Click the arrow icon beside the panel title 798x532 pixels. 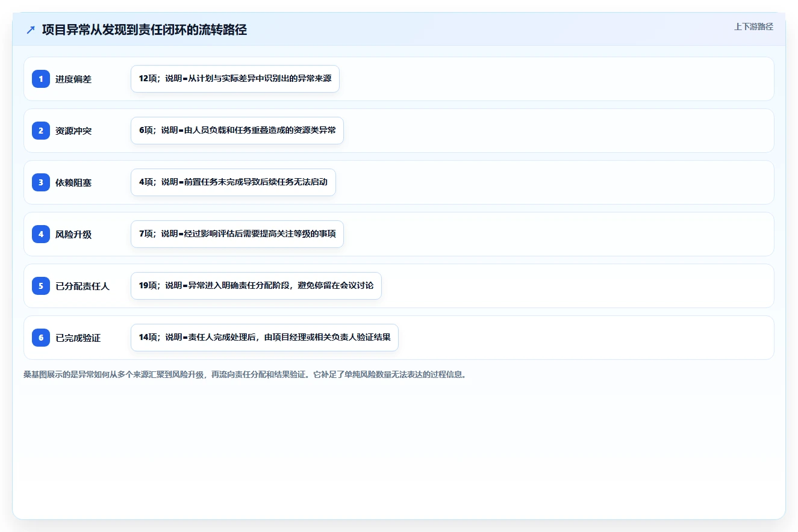(31, 30)
